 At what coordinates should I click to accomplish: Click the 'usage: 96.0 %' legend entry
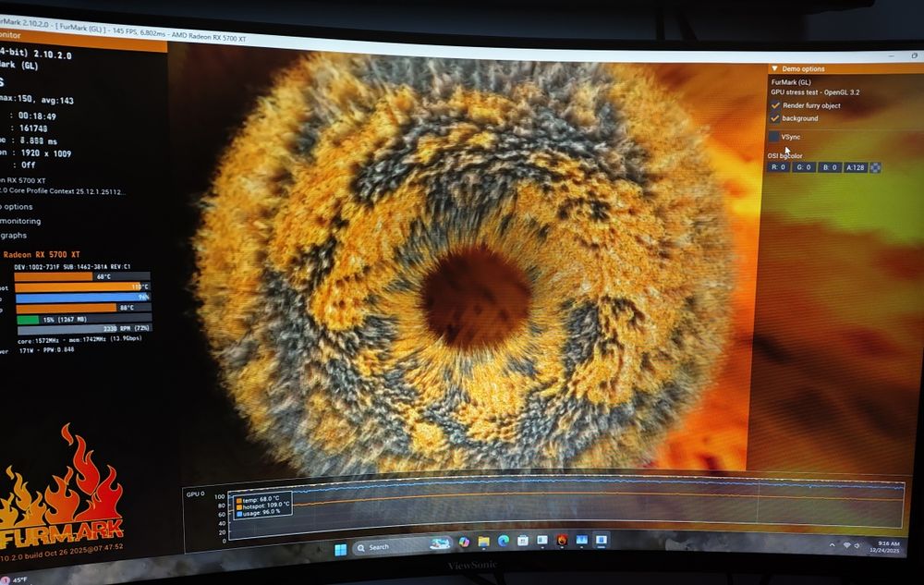(x=258, y=513)
